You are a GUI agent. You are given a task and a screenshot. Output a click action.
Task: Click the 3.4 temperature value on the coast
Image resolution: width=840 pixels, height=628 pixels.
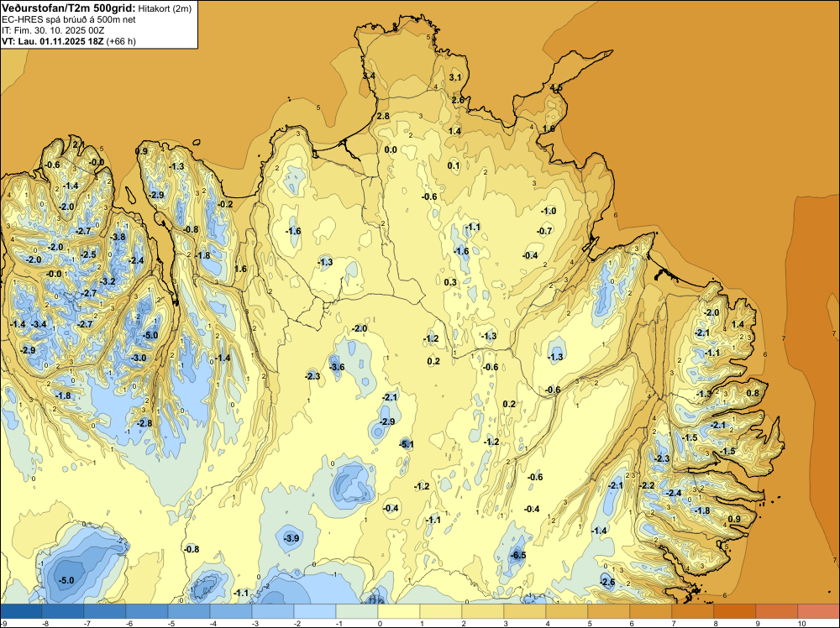369,76
